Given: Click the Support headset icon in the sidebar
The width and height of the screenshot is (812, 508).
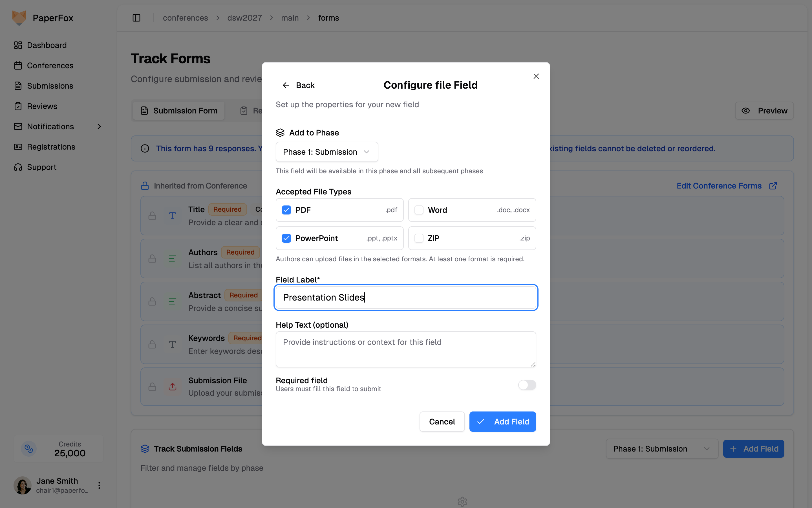Looking at the screenshot, I should click(18, 167).
